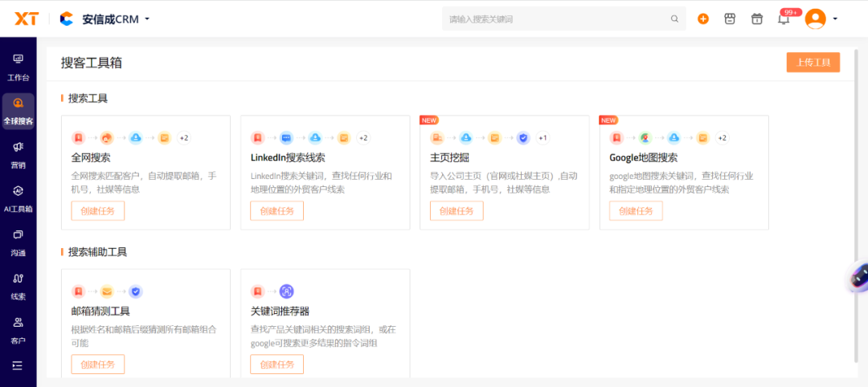Screen dimensions: 868x387
Task: Open 营销 in the sidebar
Action: click(18, 155)
